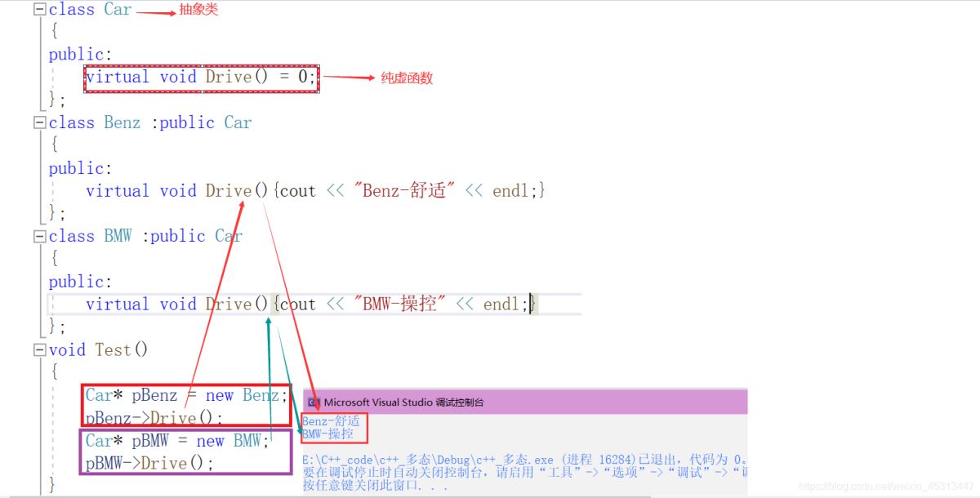Click the 'Car* pBMW = new BMW;' line
Screen dimensions: 980x498
(x=177, y=441)
